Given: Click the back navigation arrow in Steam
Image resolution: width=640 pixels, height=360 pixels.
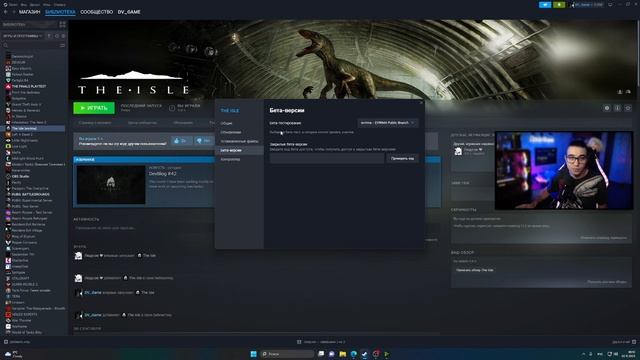Looking at the screenshot, I should click(6, 12).
